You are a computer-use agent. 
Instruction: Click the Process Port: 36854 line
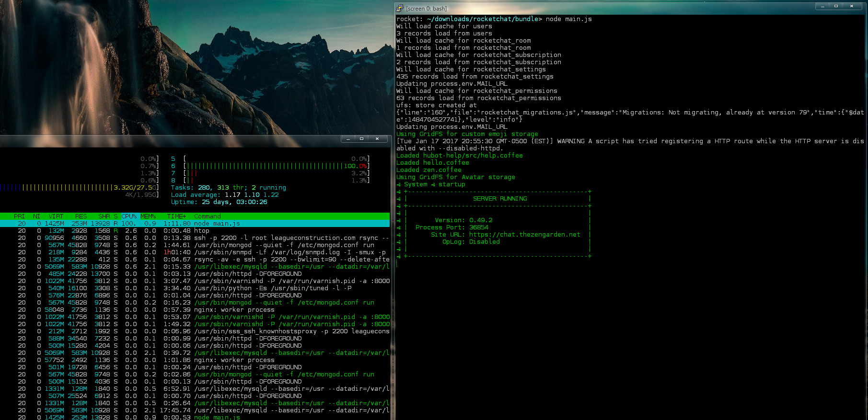452,227
